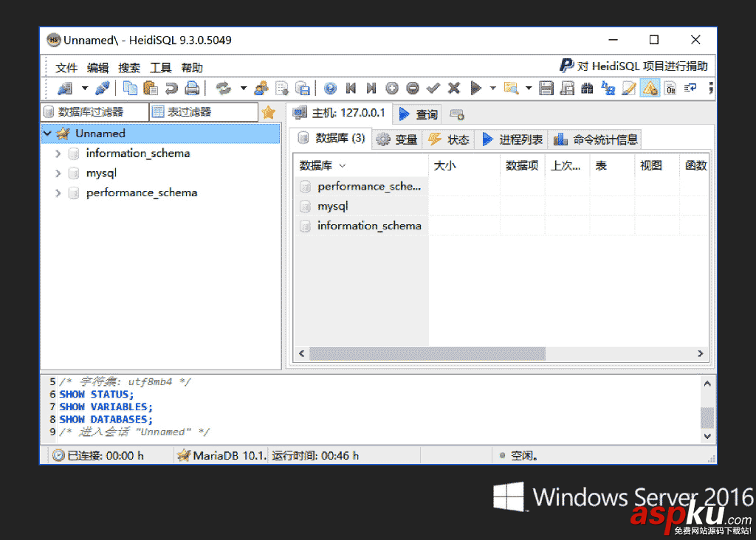Open the session manager connect icon
Viewport: 756px width, 540px height.
point(65,88)
